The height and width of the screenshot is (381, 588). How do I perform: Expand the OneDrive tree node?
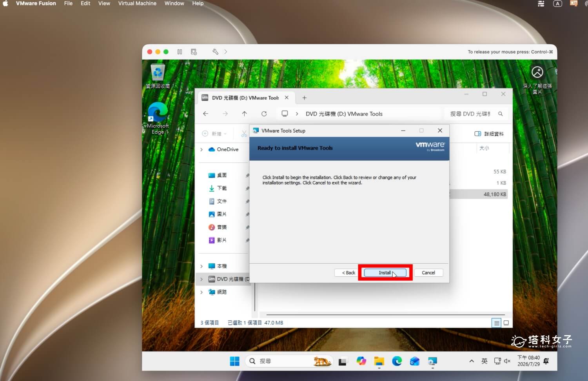pos(201,149)
